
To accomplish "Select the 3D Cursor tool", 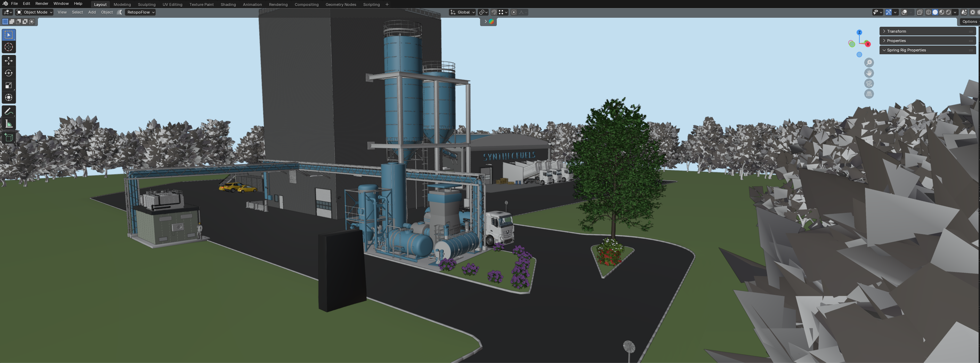I will pos(9,47).
